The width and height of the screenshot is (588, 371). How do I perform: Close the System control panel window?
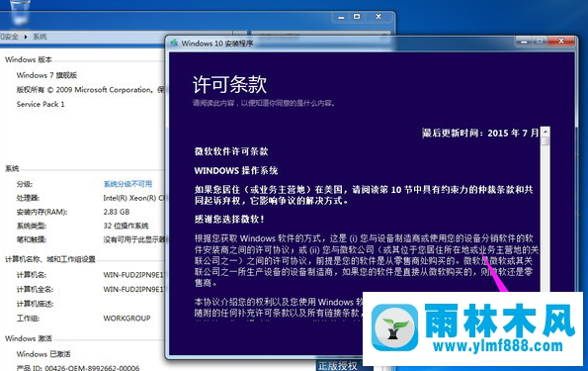pyautogui.click(x=378, y=17)
